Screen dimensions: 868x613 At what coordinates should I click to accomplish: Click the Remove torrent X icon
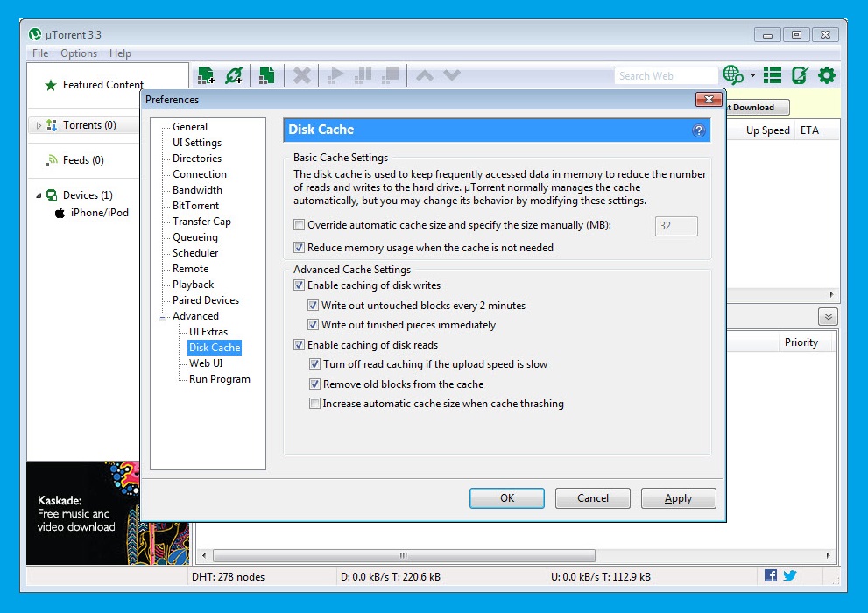point(301,74)
